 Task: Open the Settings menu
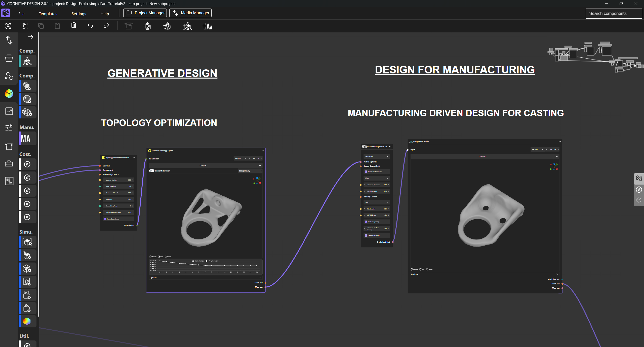79,14
